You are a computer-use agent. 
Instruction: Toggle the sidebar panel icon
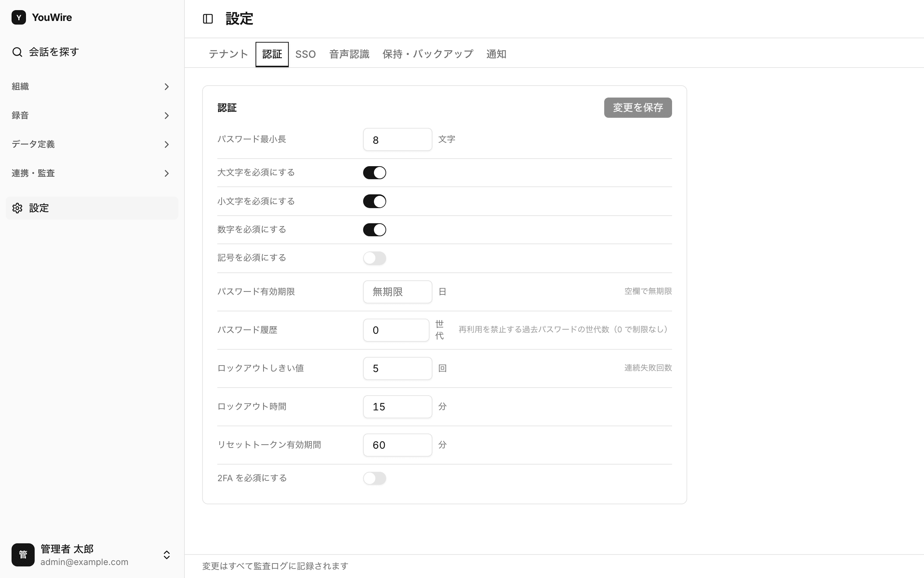(x=208, y=19)
